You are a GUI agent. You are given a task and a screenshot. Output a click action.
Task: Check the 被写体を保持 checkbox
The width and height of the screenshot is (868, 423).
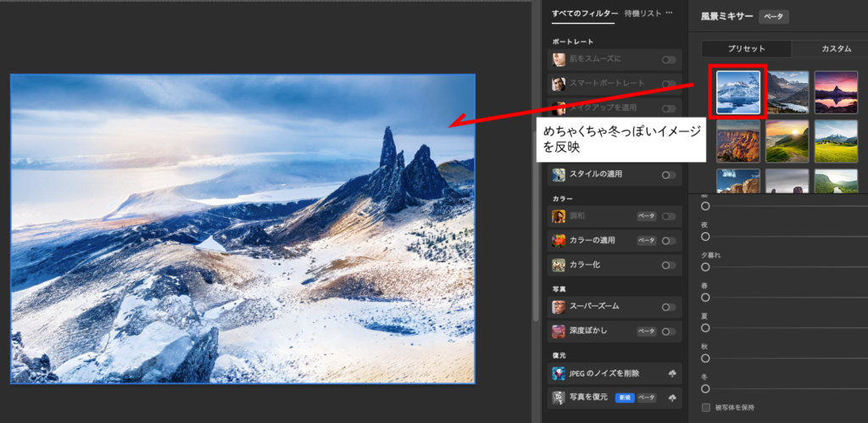[706, 408]
